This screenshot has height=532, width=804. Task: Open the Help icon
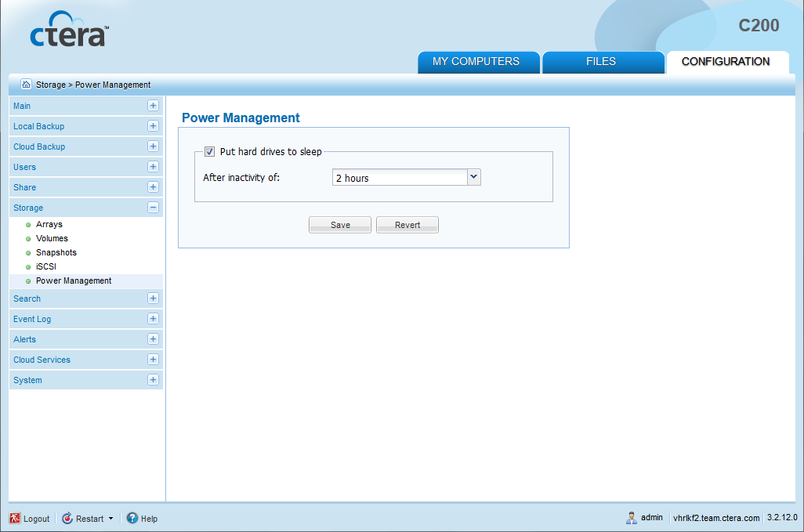(x=132, y=518)
